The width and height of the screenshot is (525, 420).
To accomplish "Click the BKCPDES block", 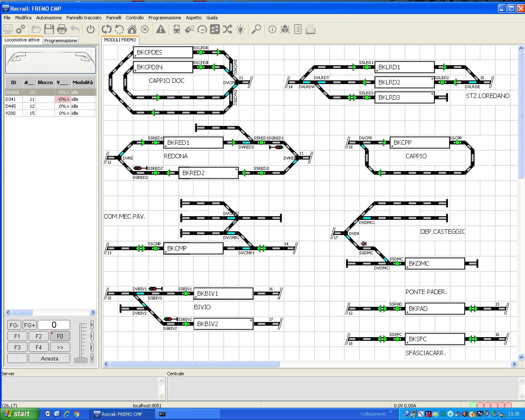I will tap(163, 52).
